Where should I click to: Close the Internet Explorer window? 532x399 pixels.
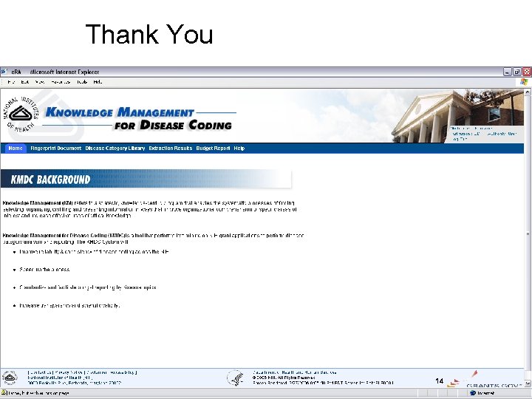click(x=527, y=72)
